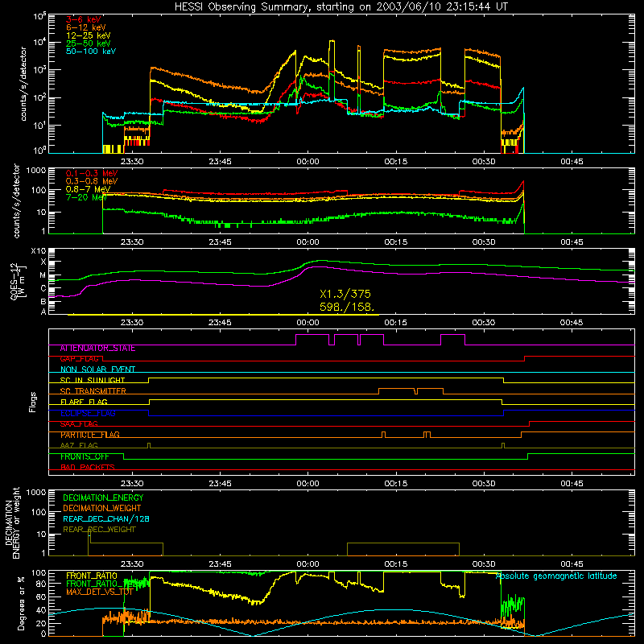Select the FRONTS_OFF flag label

click(85, 456)
